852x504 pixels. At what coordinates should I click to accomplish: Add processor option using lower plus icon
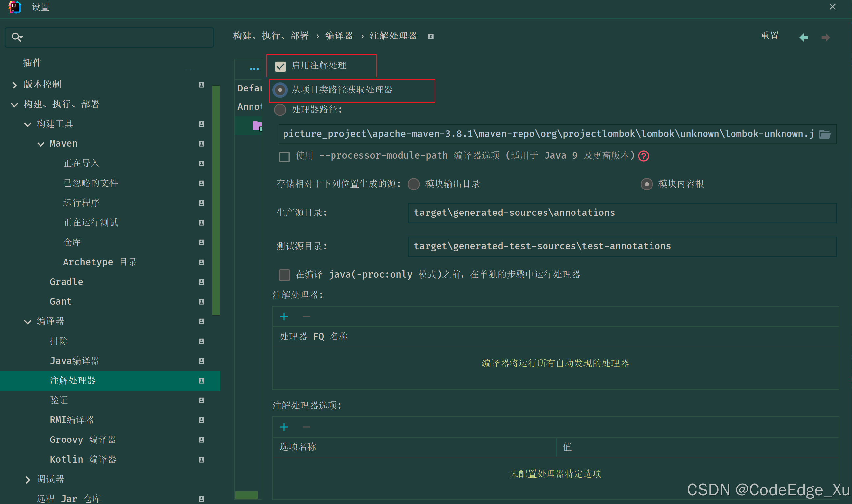pyautogui.click(x=284, y=427)
